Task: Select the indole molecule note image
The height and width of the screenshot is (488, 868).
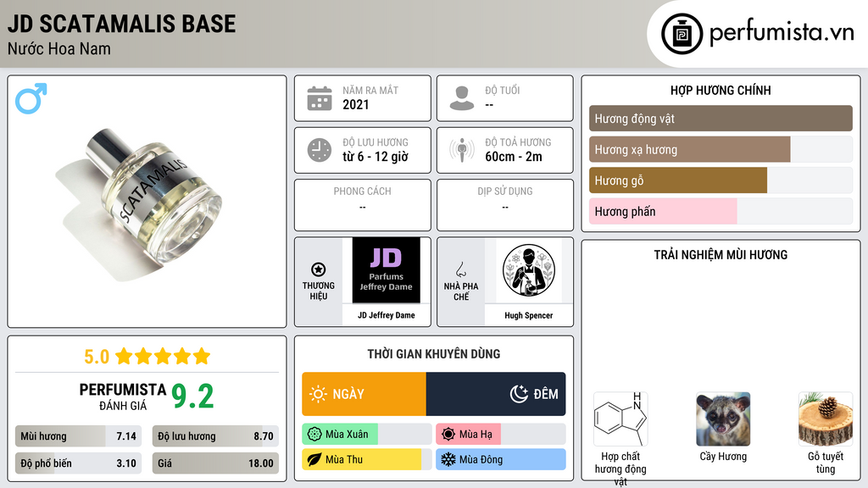Action: click(x=620, y=419)
